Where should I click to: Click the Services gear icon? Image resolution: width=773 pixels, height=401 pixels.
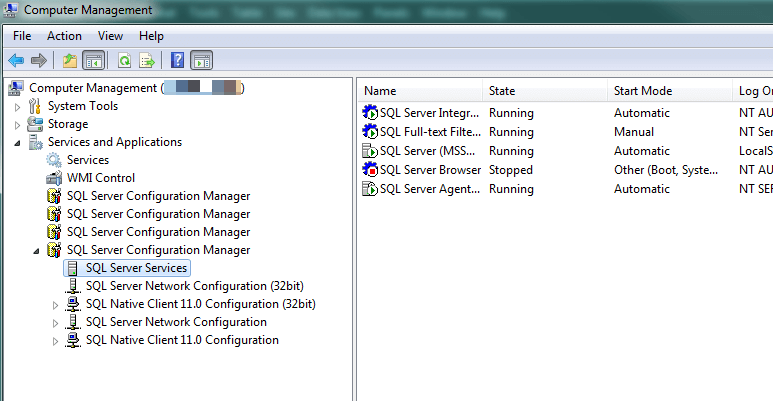click(x=54, y=160)
